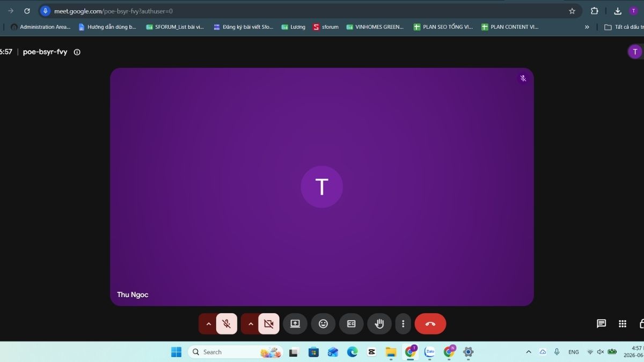Viewport: 644px width, 362px height.
Task: Open Outlook on taskbar
Action: 333,352
